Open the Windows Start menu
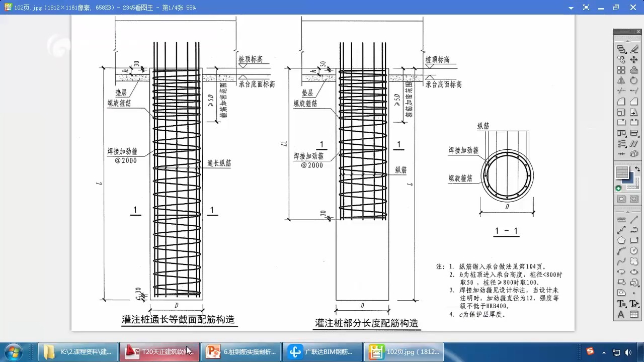 (x=14, y=351)
